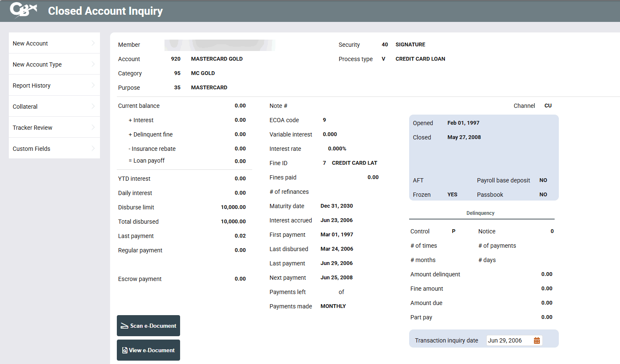Click the Custom Fields chevron arrow

(x=93, y=148)
